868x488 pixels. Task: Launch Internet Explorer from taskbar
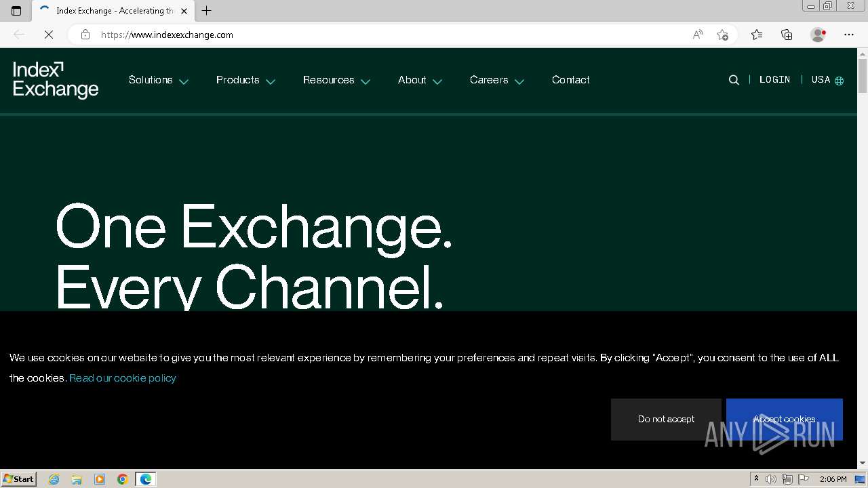(x=54, y=479)
